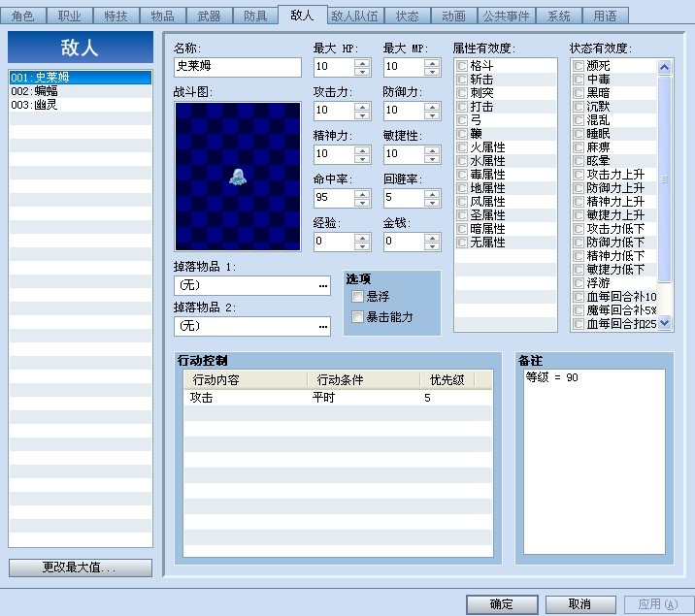Increase the 命中率 value using up arrow
The height and width of the screenshot is (616, 695).
[362, 193]
